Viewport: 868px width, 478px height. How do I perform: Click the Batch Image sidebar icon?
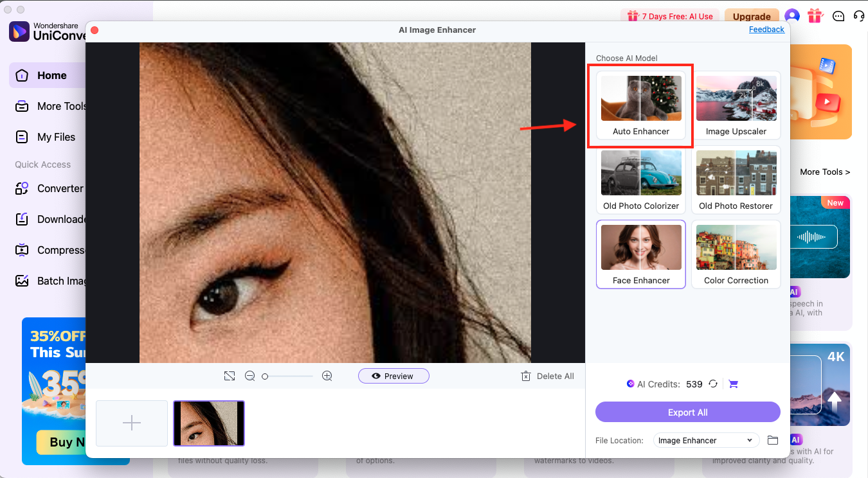22,281
